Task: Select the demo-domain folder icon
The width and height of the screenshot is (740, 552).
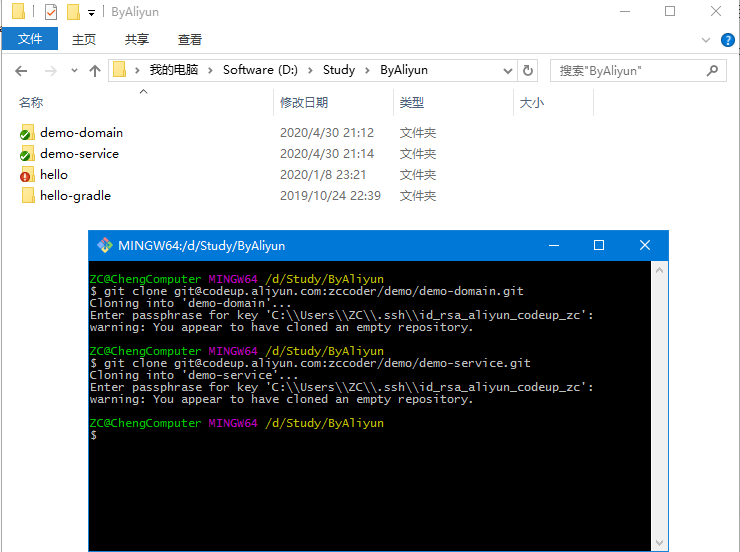Action: (27, 133)
